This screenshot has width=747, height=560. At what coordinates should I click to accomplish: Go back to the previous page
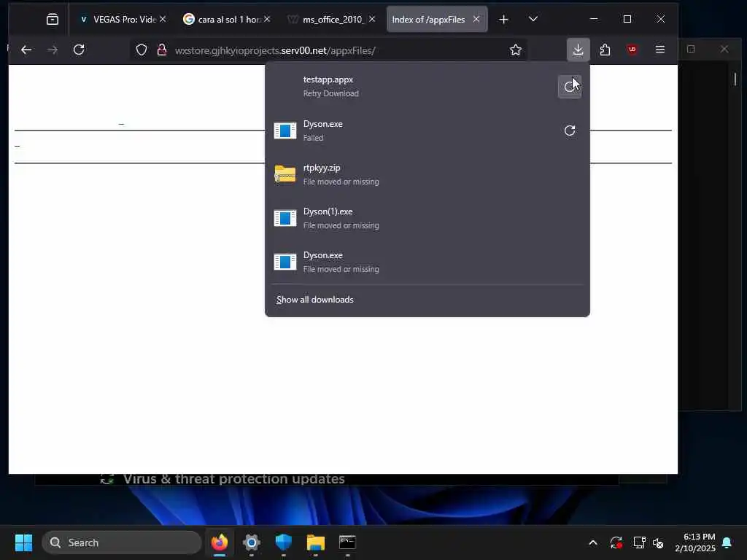(26, 50)
